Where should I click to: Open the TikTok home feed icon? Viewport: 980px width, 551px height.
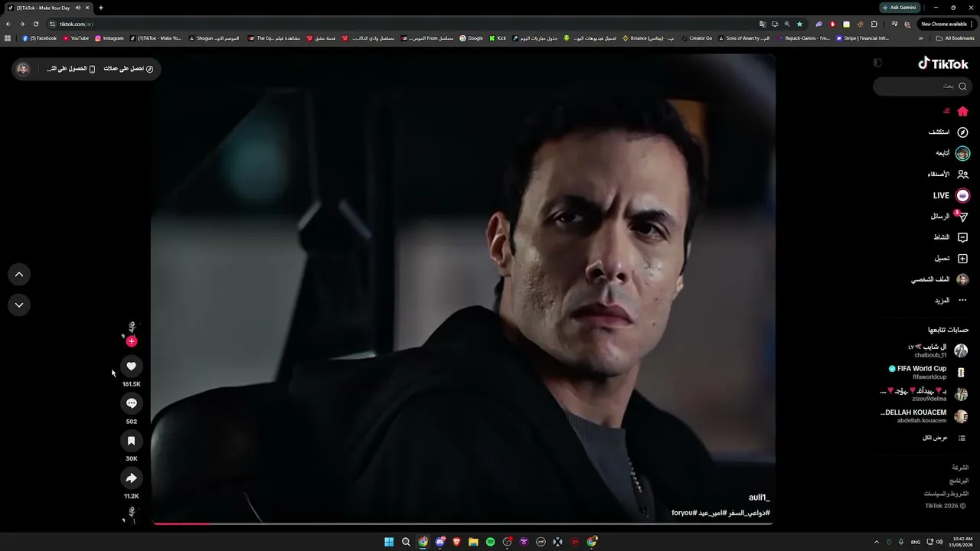[x=962, y=111]
